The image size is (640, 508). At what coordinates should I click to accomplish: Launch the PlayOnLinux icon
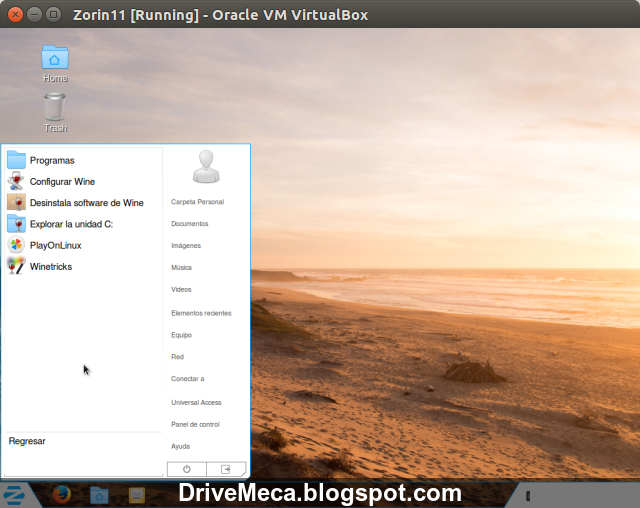pos(16,245)
